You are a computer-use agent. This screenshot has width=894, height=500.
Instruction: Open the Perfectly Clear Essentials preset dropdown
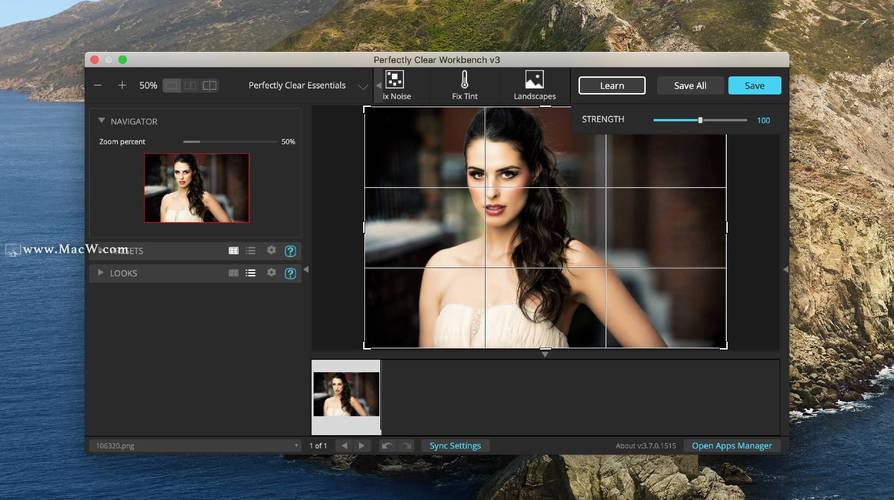tap(308, 86)
